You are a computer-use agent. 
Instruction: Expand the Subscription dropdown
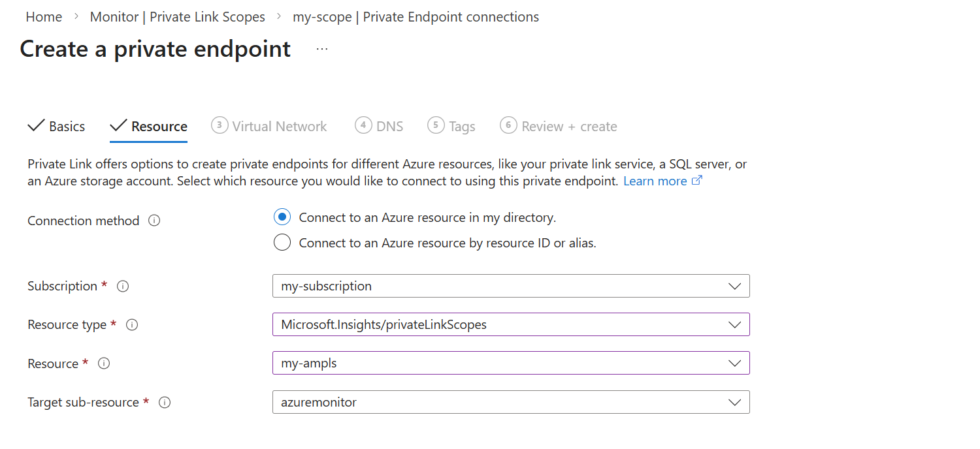pyautogui.click(x=511, y=286)
